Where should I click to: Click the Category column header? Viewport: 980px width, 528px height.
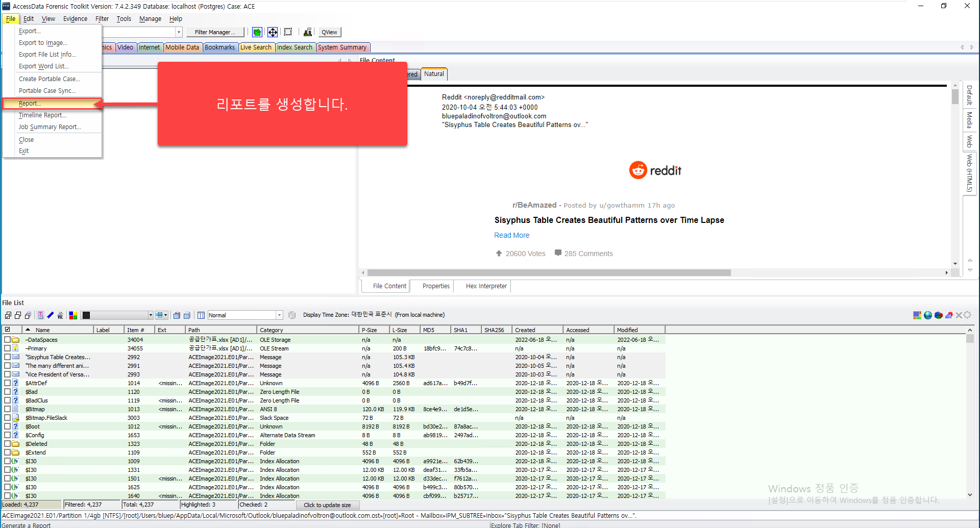tap(308, 330)
